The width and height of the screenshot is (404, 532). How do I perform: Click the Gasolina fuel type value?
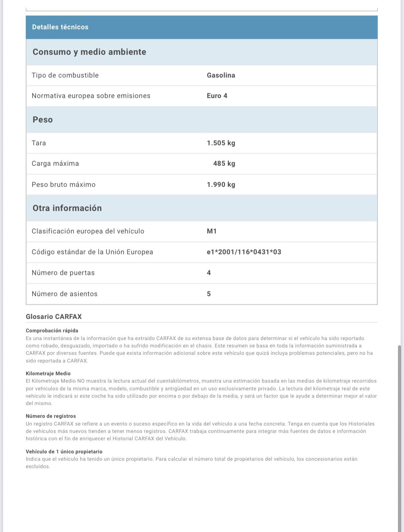coord(221,75)
